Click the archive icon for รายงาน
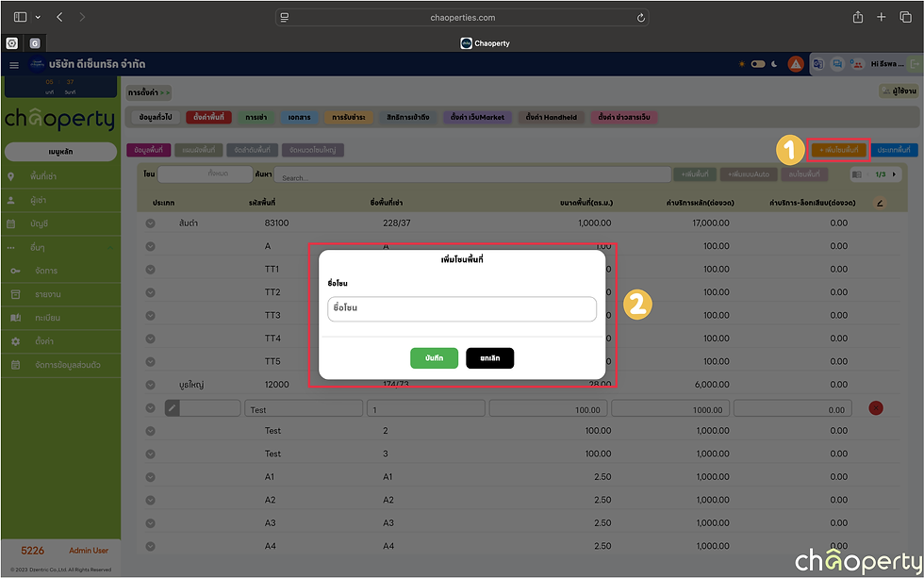This screenshot has width=924, height=578. pyautogui.click(x=15, y=294)
